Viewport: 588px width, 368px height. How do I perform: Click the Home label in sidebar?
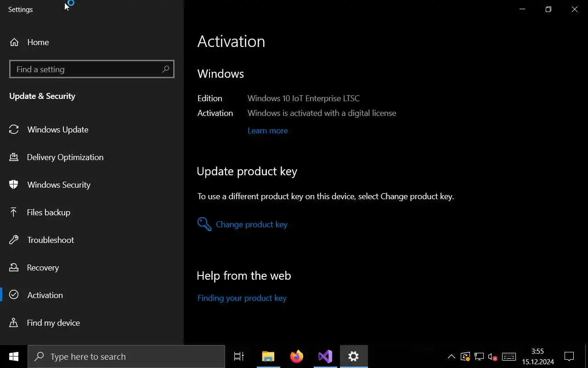(38, 42)
